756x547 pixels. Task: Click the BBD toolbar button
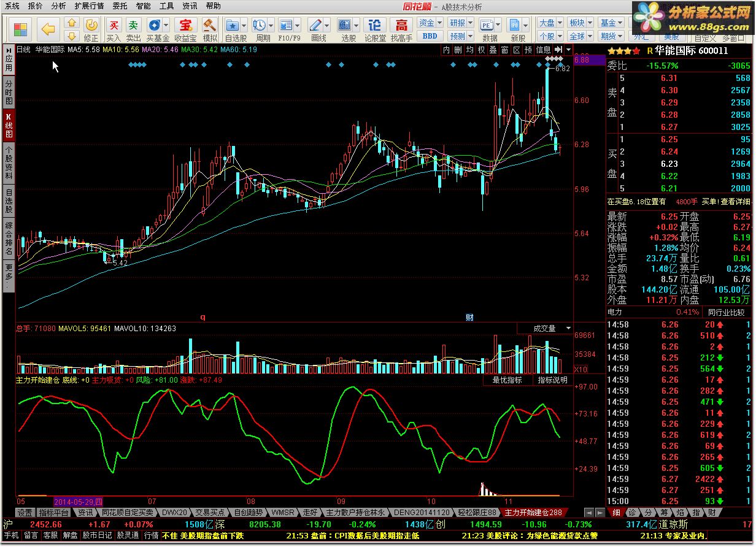pos(430,36)
